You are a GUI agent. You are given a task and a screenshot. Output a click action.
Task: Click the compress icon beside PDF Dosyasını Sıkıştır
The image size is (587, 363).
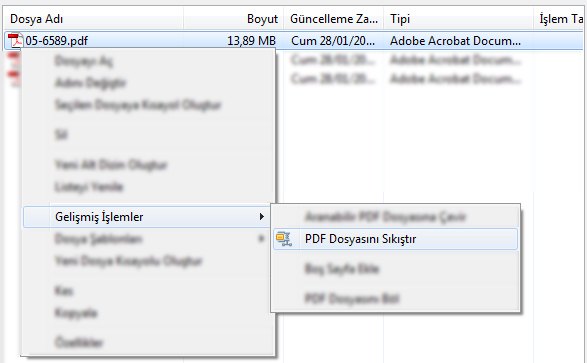(284, 239)
